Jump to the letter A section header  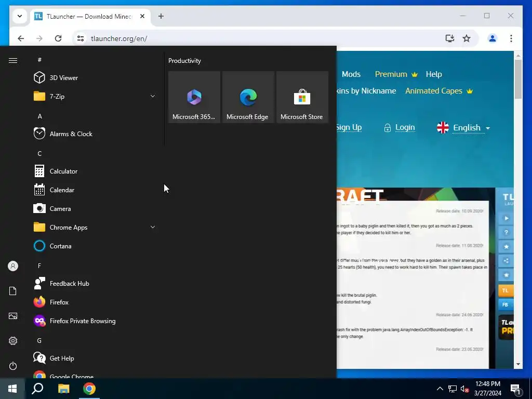[x=39, y=116]
